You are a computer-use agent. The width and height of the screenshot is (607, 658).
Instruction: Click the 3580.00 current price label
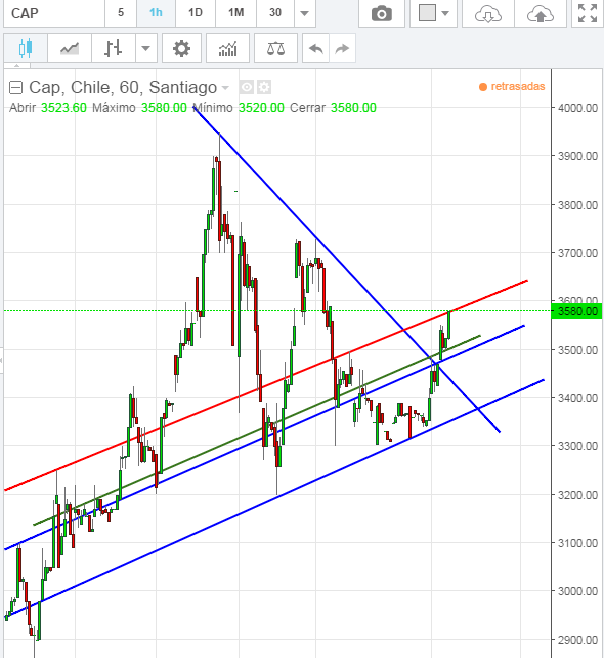tap(576, 311)
